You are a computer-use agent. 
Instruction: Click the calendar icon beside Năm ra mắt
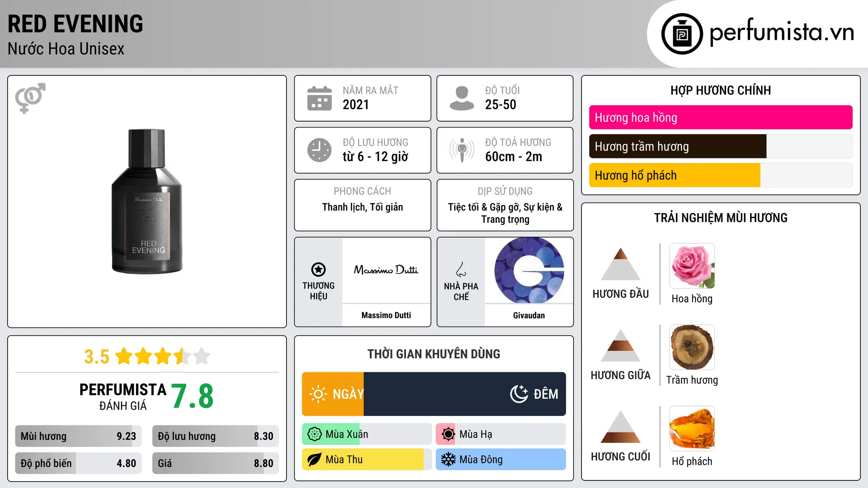pyautogui.click(x=320, y=98)
